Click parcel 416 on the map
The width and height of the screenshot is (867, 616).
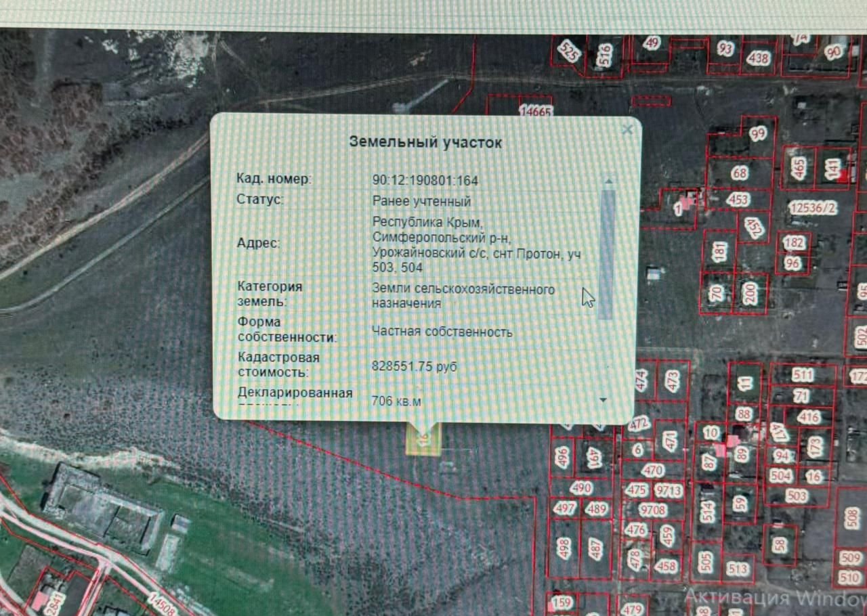click(x=809, y=417)
